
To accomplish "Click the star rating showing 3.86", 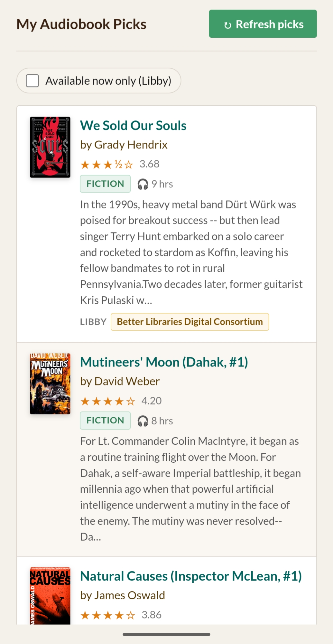I will click(x=108, y=615).
